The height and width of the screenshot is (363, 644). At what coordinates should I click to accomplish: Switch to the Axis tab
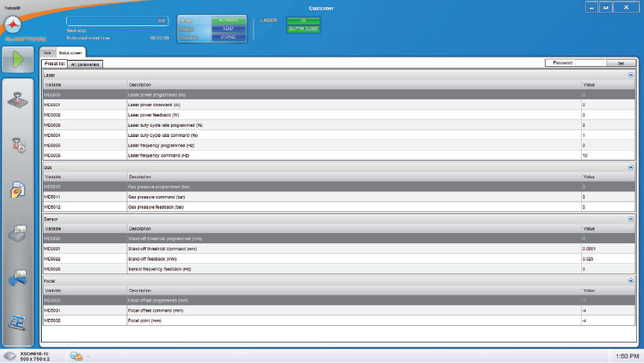pos(47,53)
